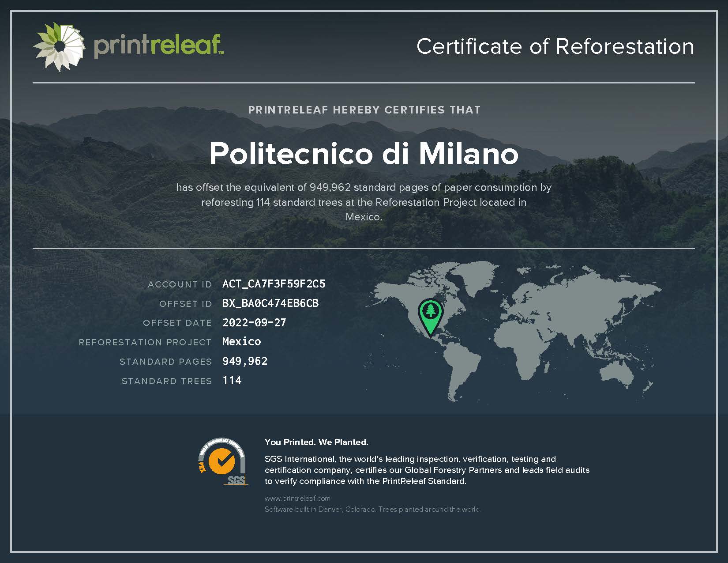Click the Politecnico di Milano name
This screenshot has height=563, width=728.
364,154
